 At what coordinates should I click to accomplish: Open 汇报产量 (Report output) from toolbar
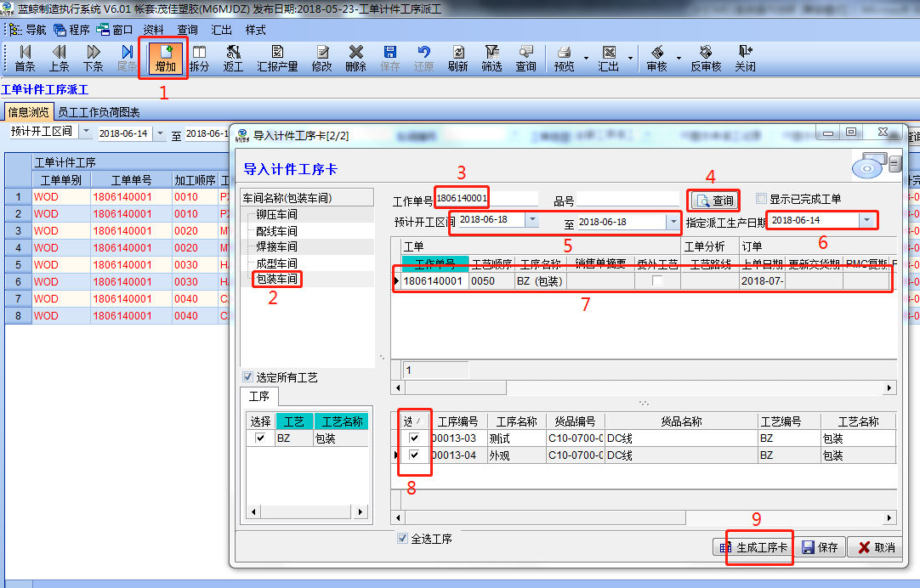pos(277,58)
